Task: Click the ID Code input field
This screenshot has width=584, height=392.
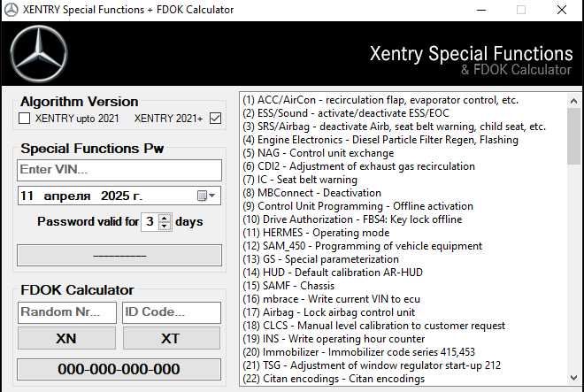Action: tap(172, 312)
